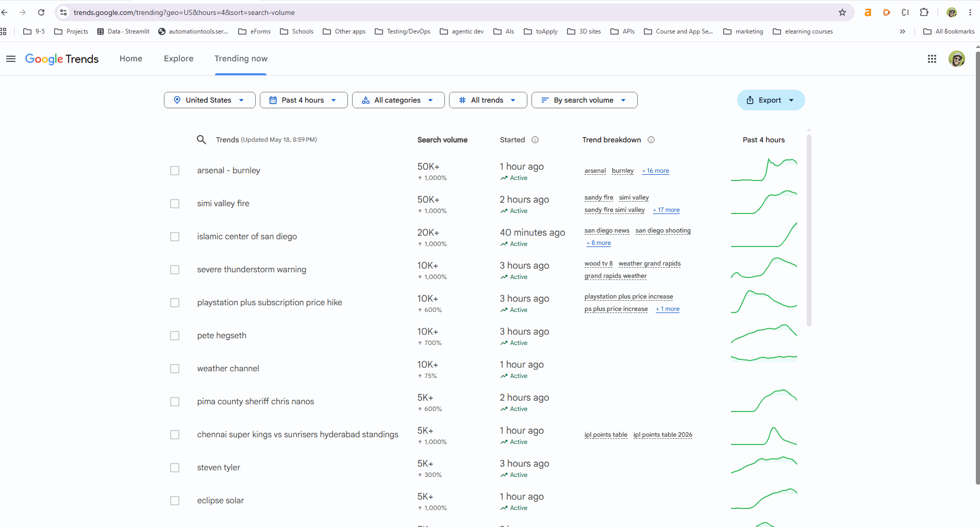Open the 9-5 bookmarks folder

tap(34, 31)
